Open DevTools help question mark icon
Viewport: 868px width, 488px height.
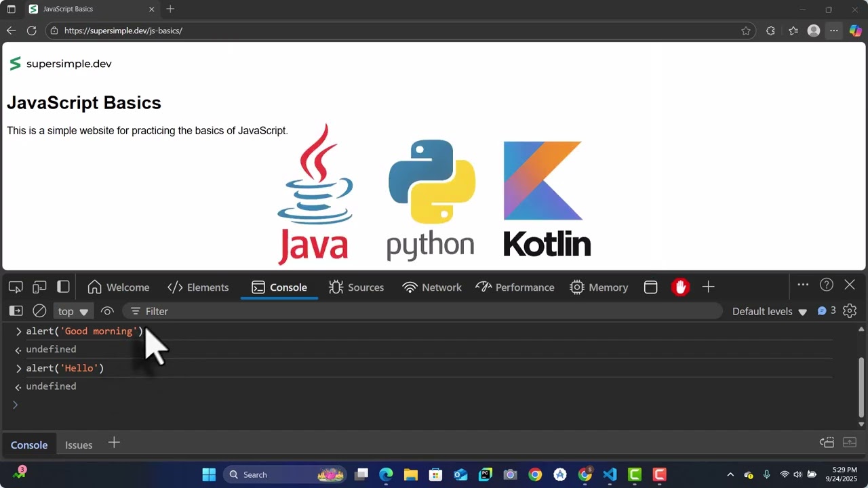826,285
